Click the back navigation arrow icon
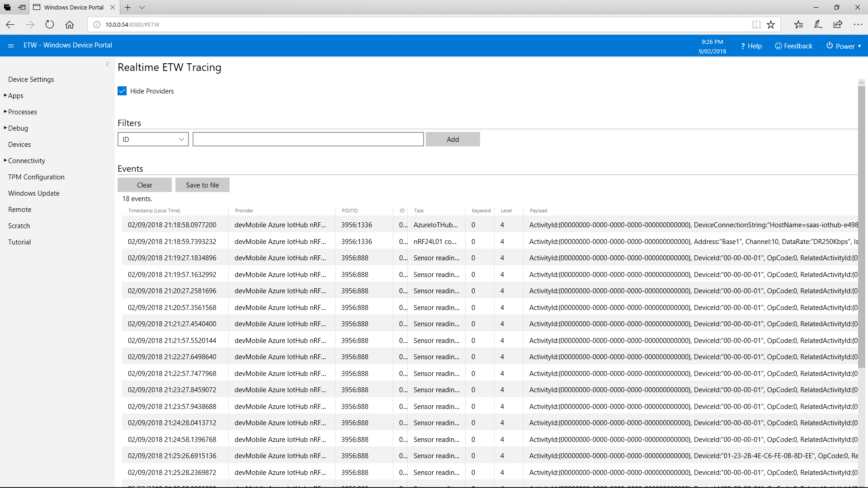The image size is (868, 488). [10, 24]
